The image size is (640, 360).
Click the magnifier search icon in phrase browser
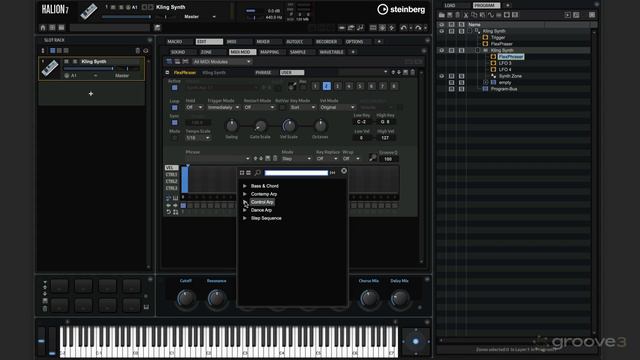tap(258, 173)
